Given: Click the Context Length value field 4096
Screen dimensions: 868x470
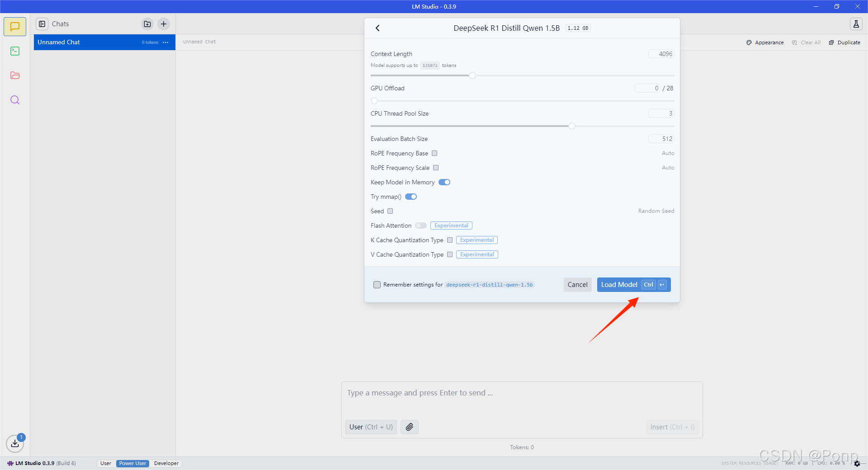Looking at the screenshot, I should (x=661, y=54).
